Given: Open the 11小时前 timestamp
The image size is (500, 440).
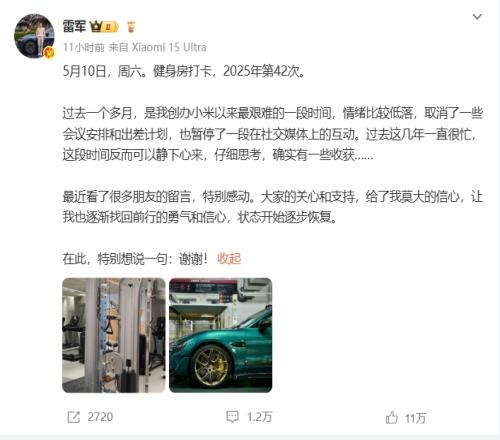Looking at the screenshot, I should click(84, 47).
